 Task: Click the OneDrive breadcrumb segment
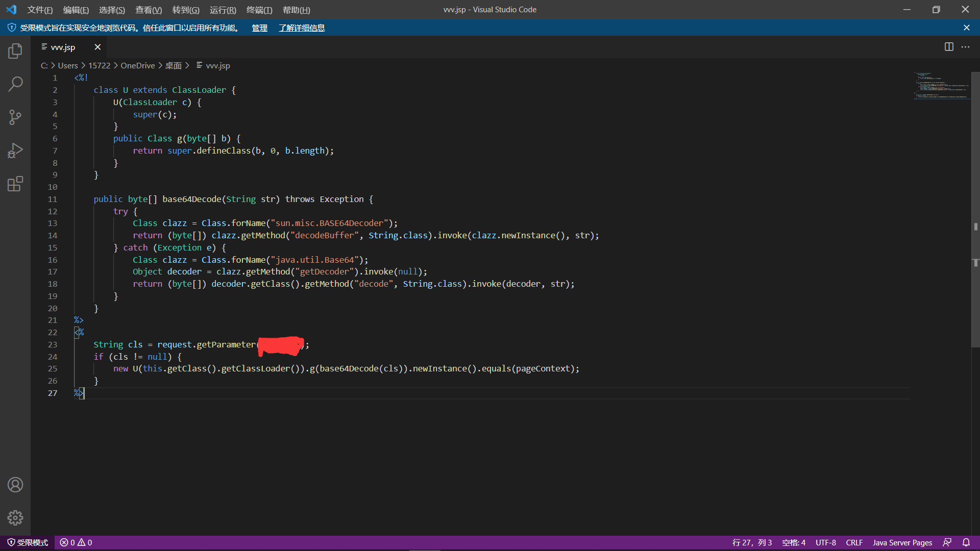point(138,65)
